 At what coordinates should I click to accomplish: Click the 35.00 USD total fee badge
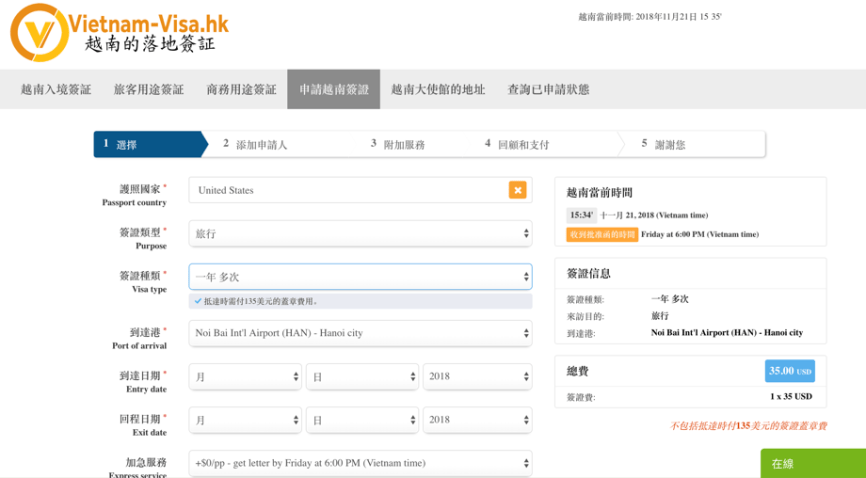(789, 371)
